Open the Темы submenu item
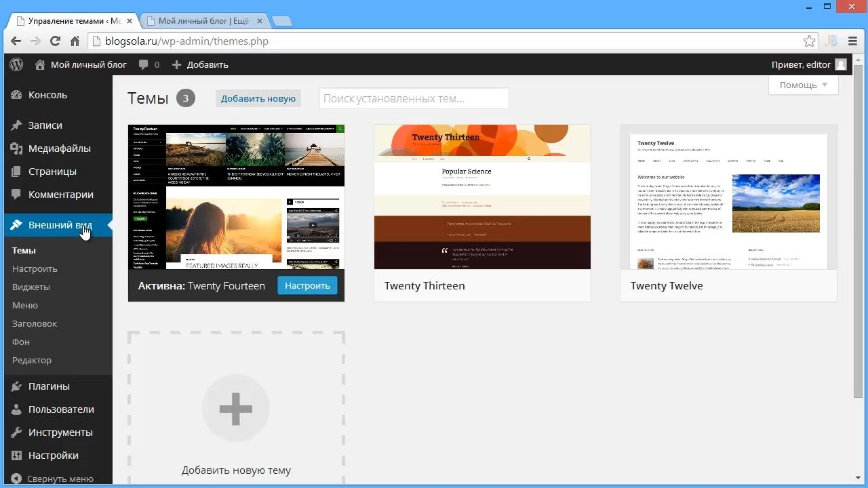The width and height of the screenshot is (868, 488). tap(24, 250)
